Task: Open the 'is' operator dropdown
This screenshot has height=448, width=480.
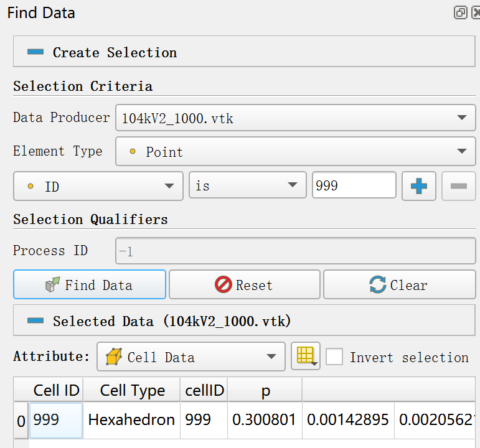Action: (x=247, y=186)
